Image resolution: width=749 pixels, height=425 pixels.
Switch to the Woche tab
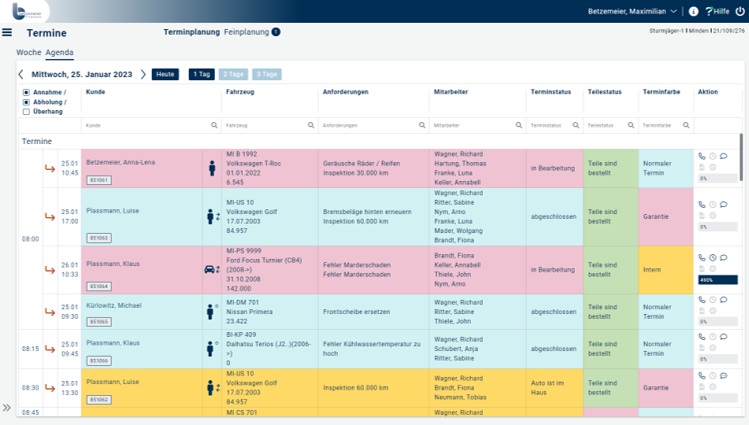click(29, 53)
